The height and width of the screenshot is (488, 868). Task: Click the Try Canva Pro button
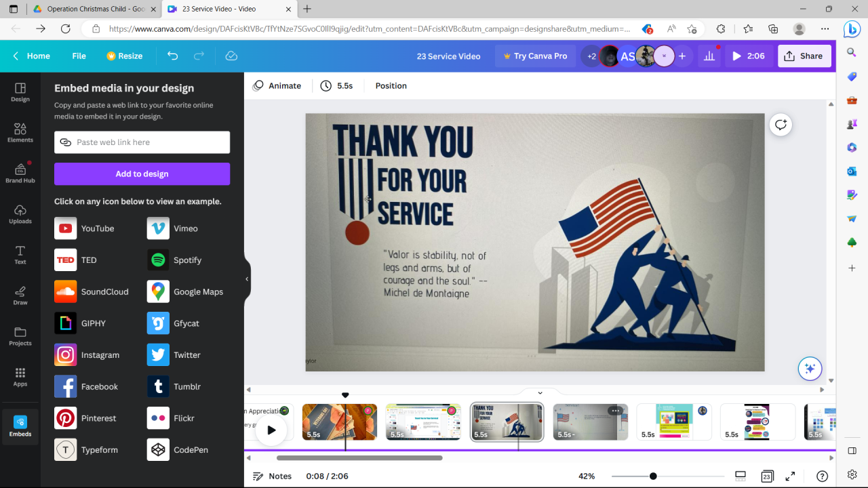point(536,56)
